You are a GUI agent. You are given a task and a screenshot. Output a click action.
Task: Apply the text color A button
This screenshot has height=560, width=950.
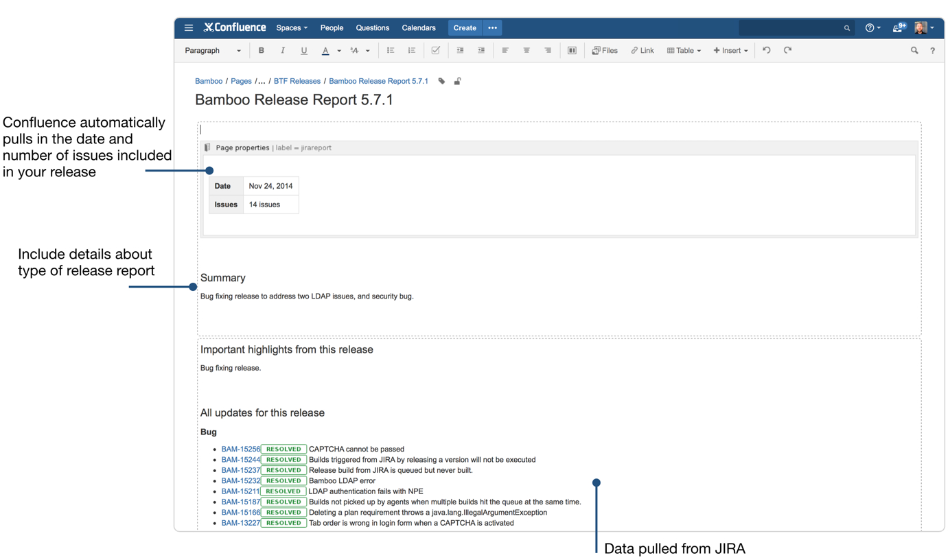(325, 51)
